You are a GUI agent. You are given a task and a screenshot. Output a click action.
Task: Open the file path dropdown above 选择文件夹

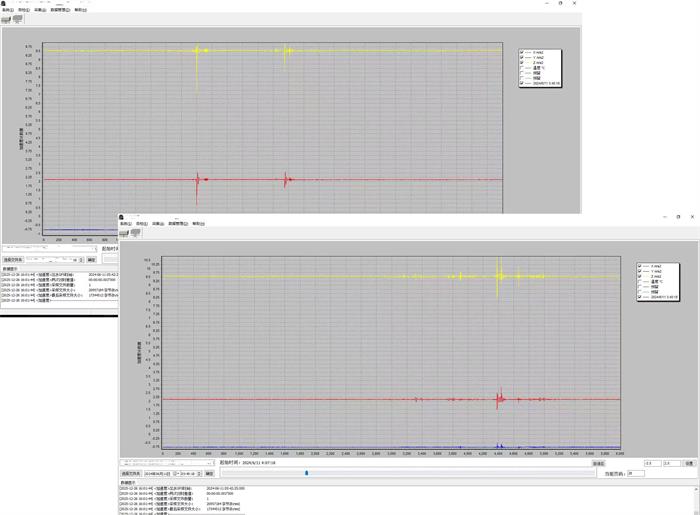click(209, 463)
